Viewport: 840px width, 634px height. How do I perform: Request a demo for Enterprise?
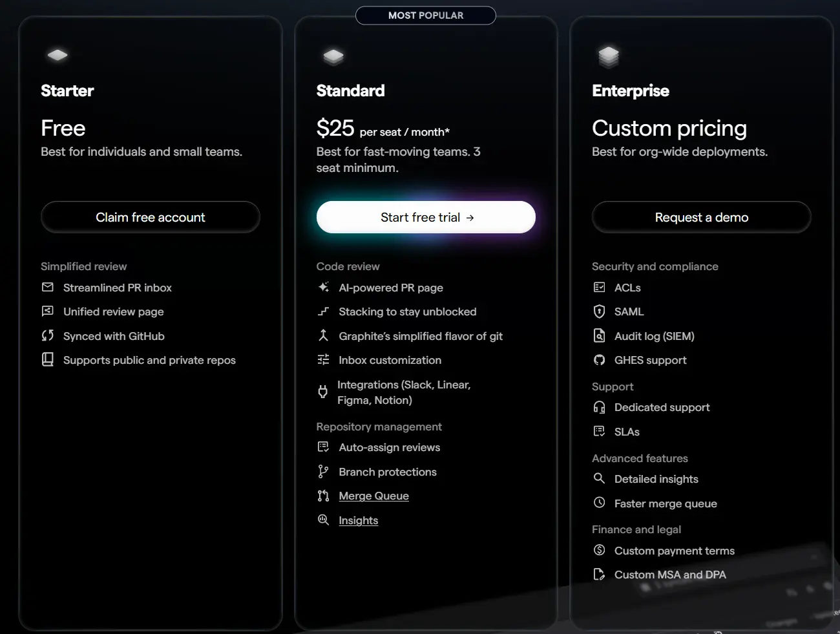point(701,217)
